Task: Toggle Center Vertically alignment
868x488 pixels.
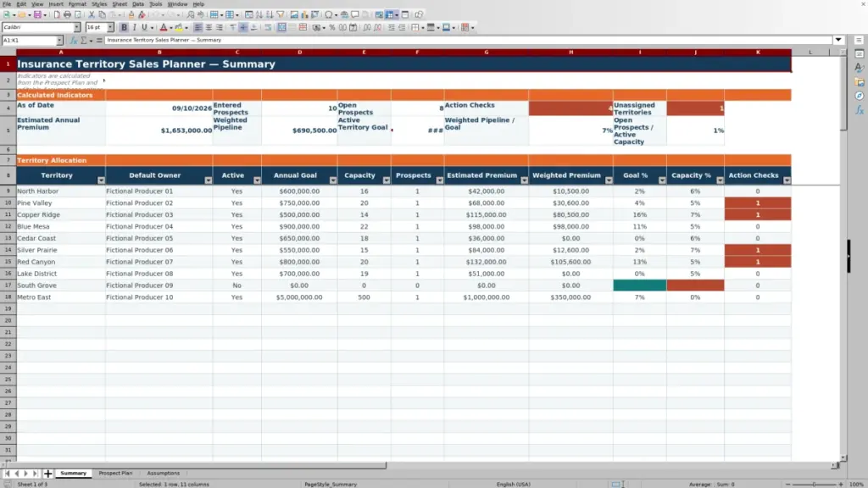Action: [243, 28]
